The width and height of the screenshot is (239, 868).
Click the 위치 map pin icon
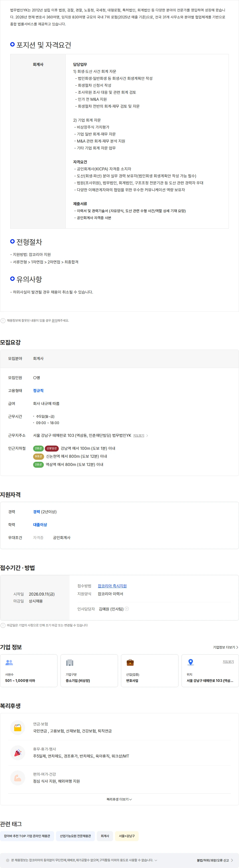tap(190, 663)
